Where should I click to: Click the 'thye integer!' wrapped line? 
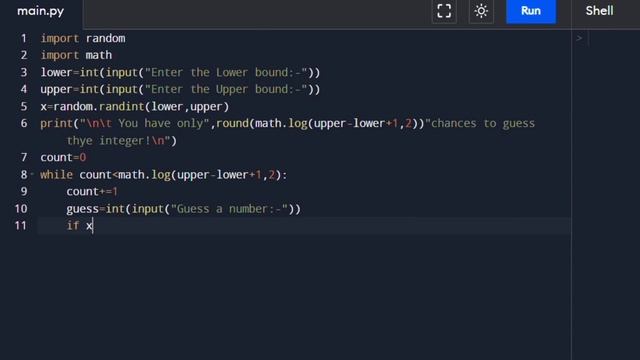tap(122, 141)
